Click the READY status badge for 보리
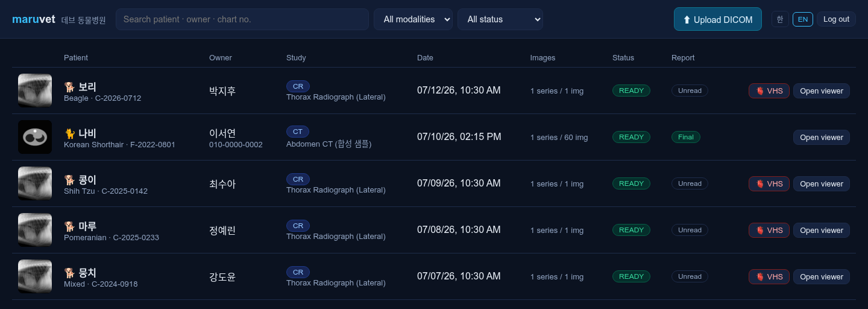This screenshot has height=309, width=868. tap(631, 91)
